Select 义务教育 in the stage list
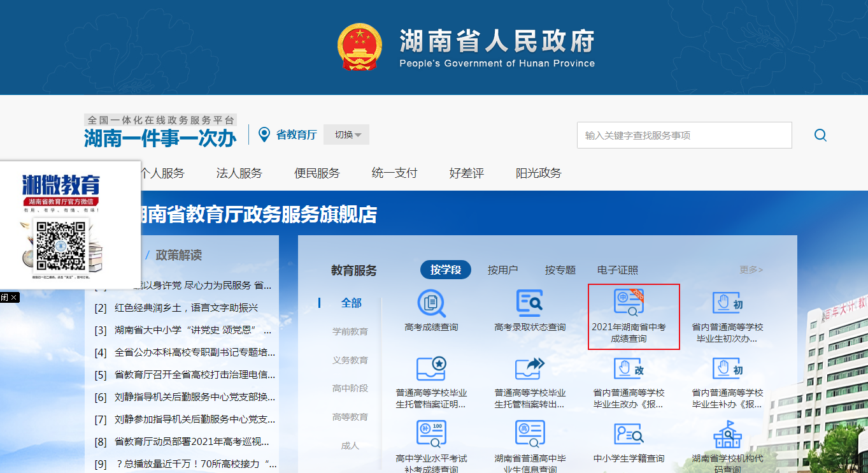This screenshot has width=868, height=473. [350, 360]
